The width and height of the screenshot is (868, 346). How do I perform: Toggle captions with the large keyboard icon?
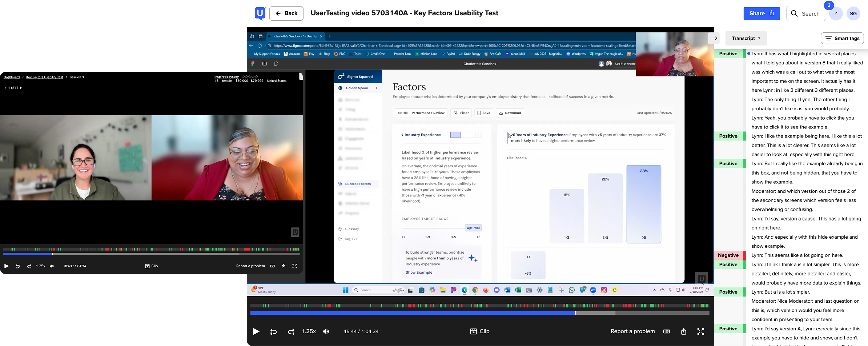coord(667,331)
